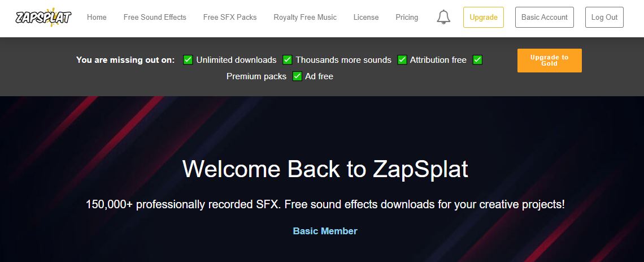644x262 pixels.
Task: Toggle the Attribution free checkbox
Action: (402, 60)
